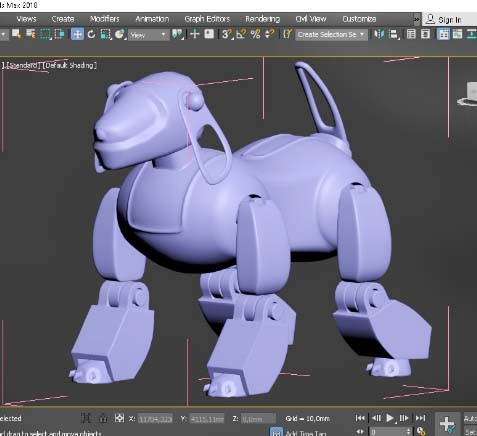The image size is (477, 436).
Task: Open the Modifiers menu
Action: point(104,19)
